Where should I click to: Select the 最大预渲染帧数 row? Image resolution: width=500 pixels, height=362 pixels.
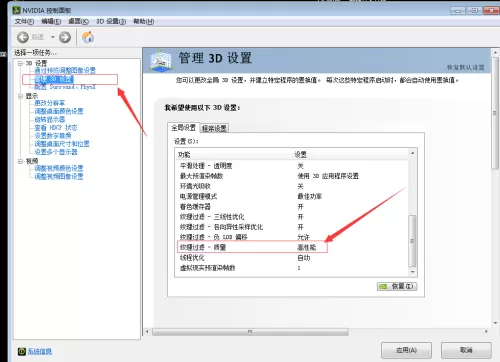tap(292, 176)
